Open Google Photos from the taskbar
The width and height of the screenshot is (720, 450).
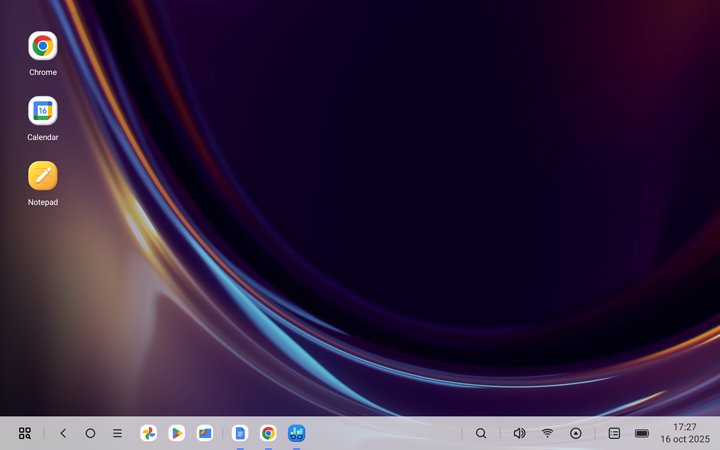pyautogui.click(x=148, y=433)
